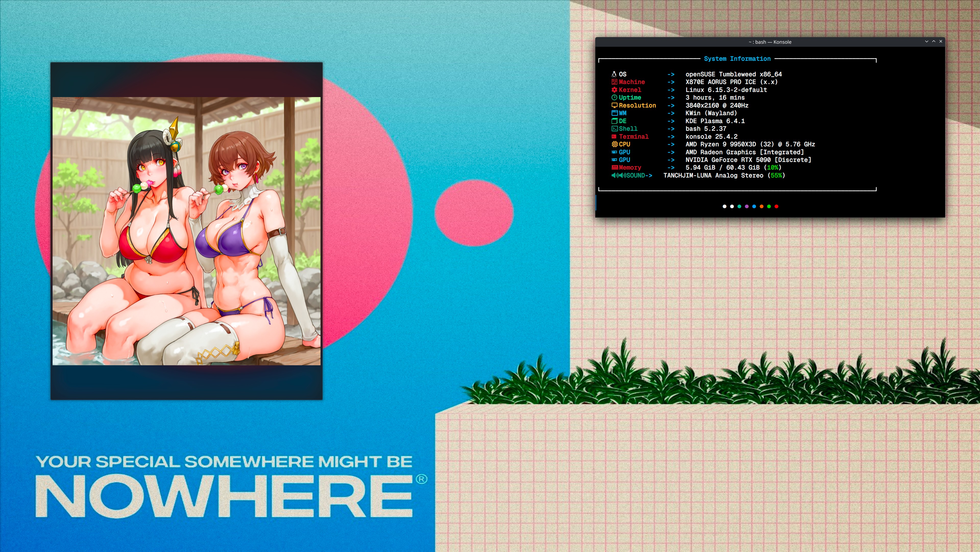980x552 pixels.
Task: Click 'KDE Plasma 6.4.1' text
Action: click(715, 121)
